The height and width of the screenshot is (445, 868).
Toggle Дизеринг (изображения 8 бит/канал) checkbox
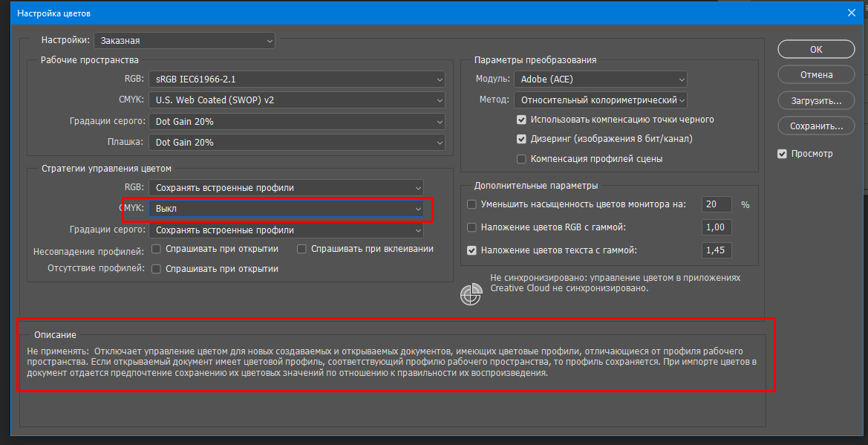521,138
